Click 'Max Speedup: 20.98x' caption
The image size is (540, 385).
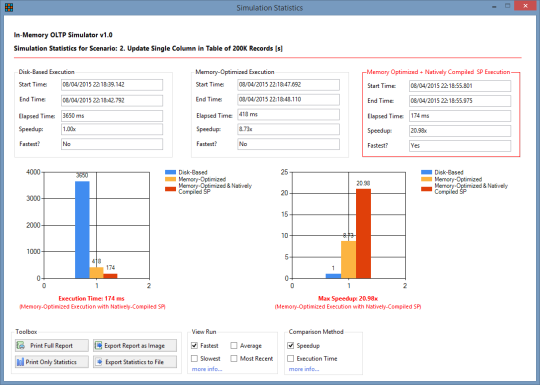[x=348, y=299]
